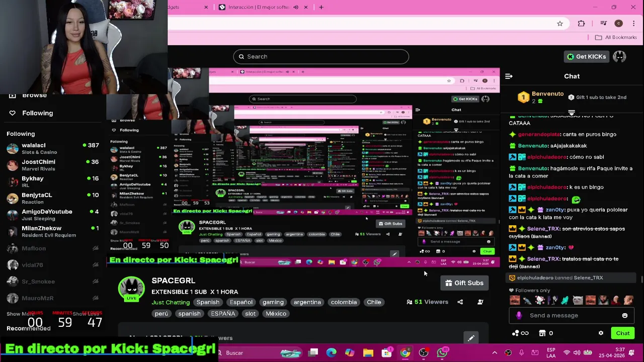Image resolution: width=644 pixels, height=362 pixels.
Task: Open the Just Chatting category link
Action: [171, 302]
